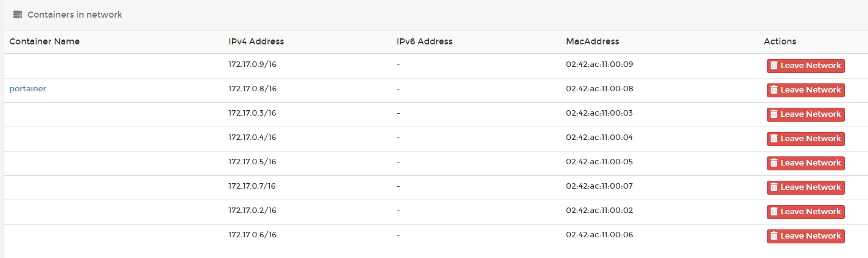Click the Containers in network list icon

tap(18, 15)
